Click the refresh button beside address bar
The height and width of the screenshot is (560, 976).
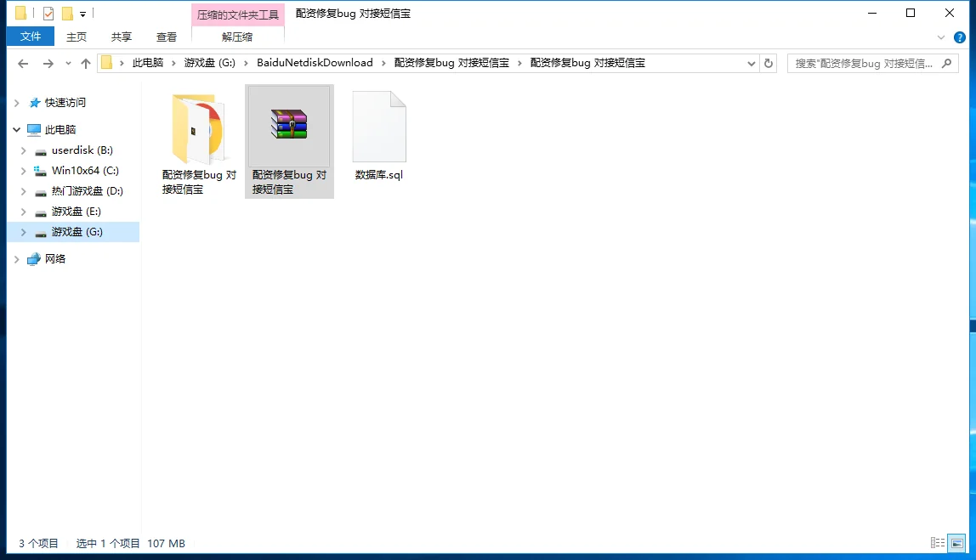[x=769, y=63]
